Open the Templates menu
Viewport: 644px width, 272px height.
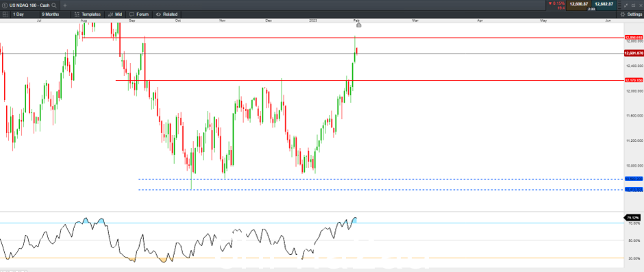(88, 14)
